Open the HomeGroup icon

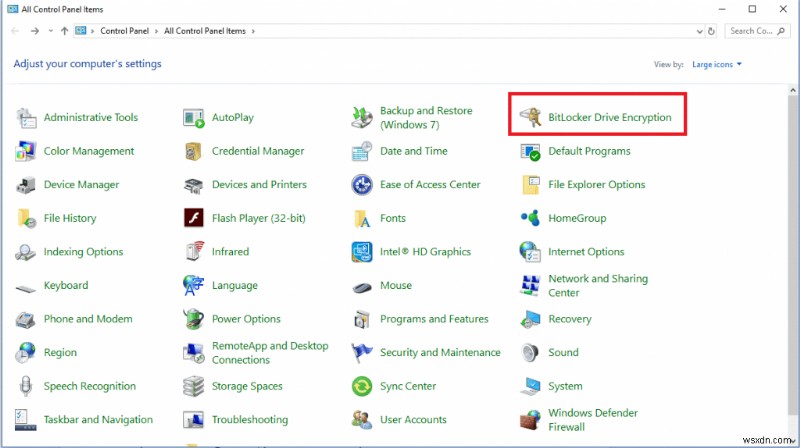(530, 218)
